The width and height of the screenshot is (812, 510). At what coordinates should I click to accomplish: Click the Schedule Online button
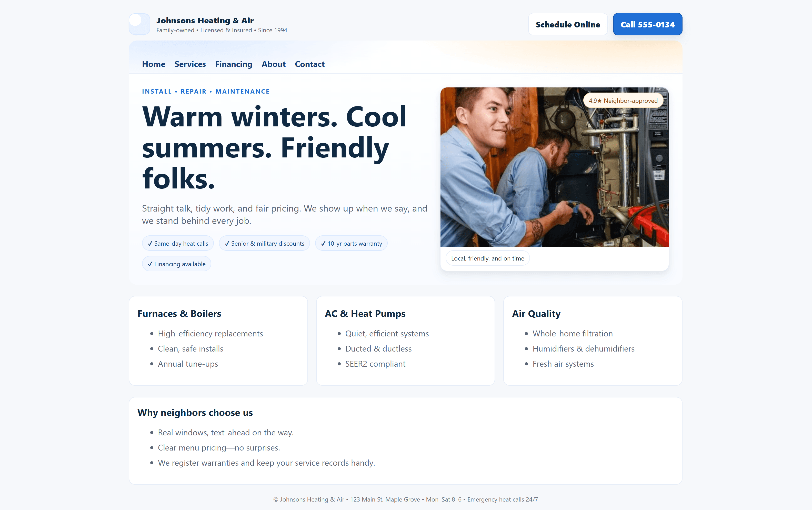coord(568,24)
